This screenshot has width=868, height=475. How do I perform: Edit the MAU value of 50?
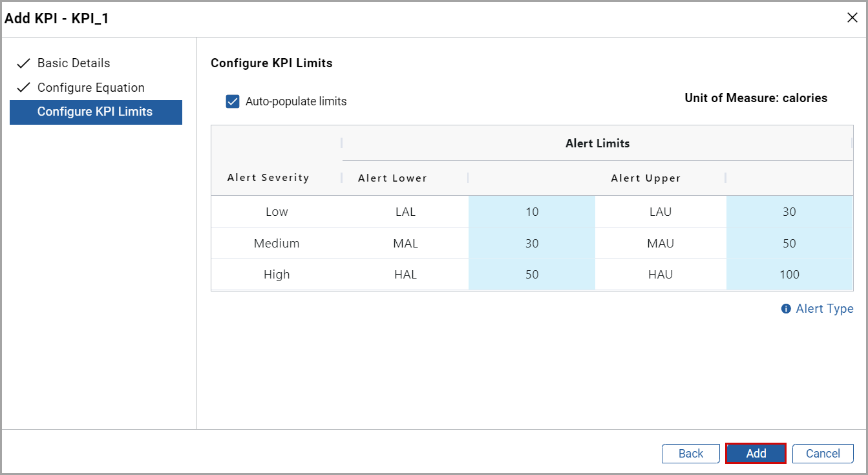789,243
